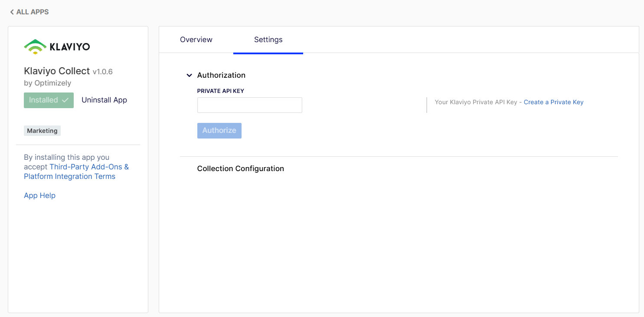Expand the Collection Configuration section

(240, 168)
